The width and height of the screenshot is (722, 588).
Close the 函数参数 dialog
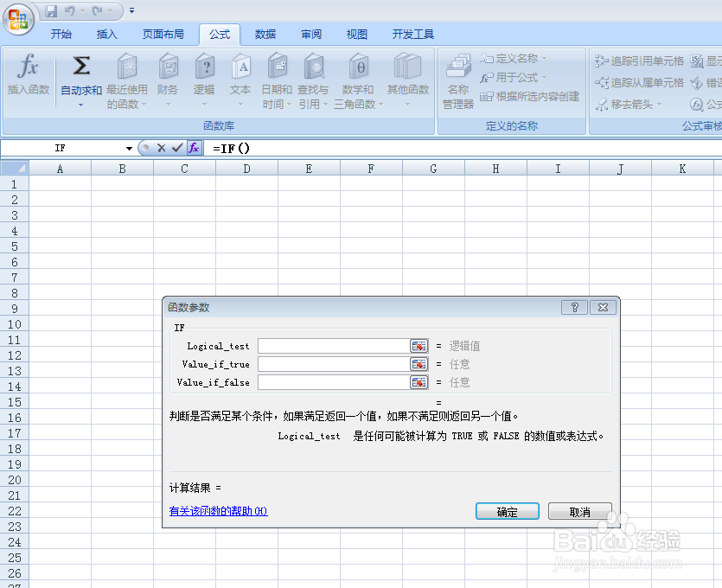click(x=603, y=308)
